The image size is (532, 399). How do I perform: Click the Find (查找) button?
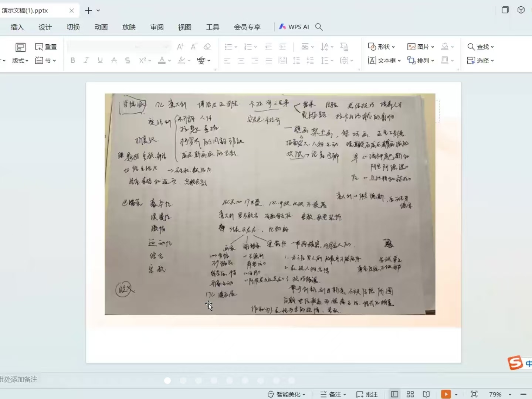(481, 47)
